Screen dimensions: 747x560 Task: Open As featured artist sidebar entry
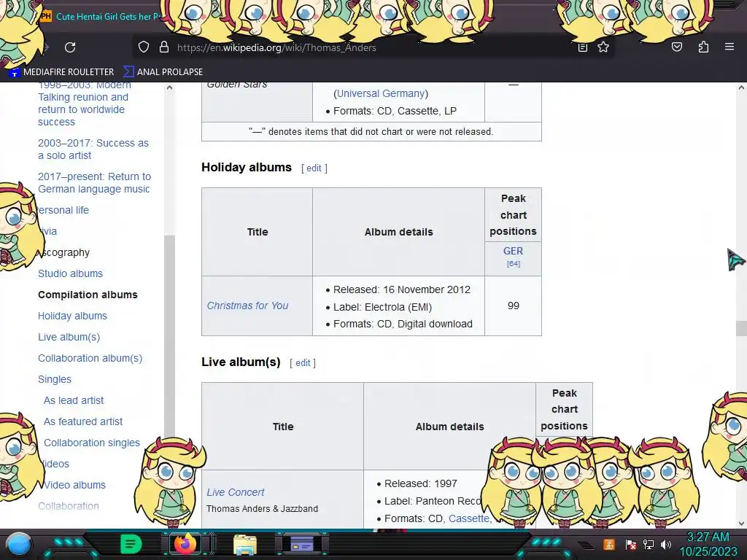pyautogui.click(x=83, y=421)
